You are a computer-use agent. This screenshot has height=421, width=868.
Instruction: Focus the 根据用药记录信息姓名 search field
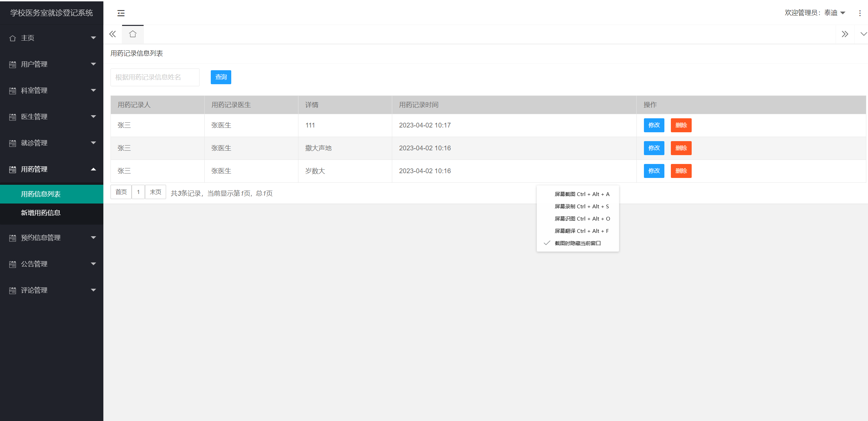click(x=155, y=77)
